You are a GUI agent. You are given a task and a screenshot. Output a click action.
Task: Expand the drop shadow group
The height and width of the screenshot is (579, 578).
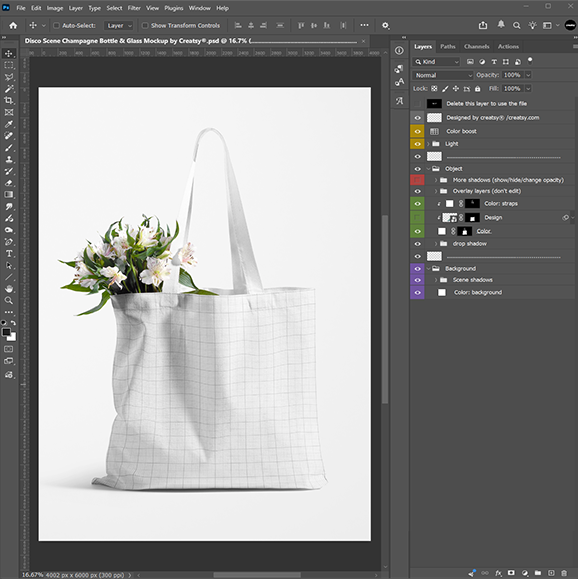point(436,244)
